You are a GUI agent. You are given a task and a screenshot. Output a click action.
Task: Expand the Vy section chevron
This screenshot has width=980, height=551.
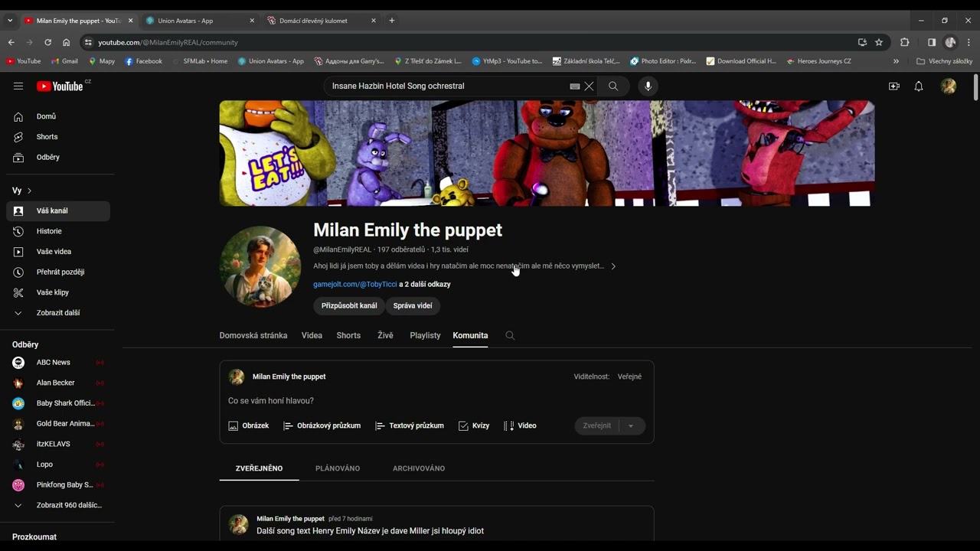29,191
